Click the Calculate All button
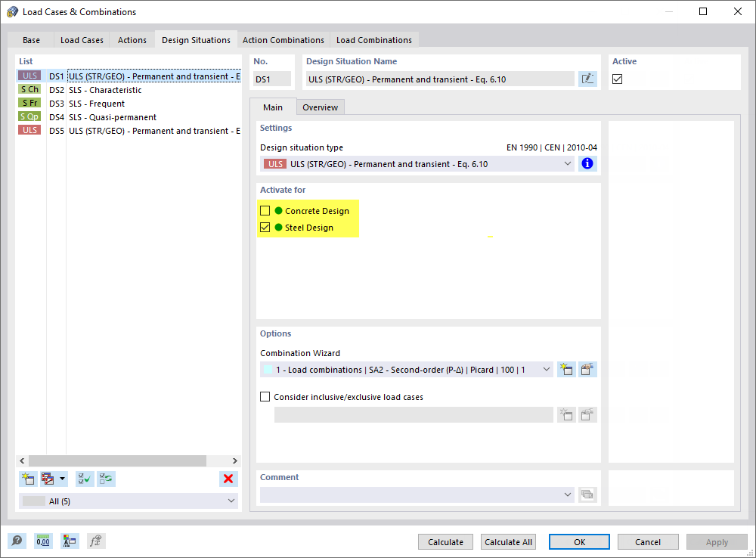The image size is (756, 558). click(x=508, y=541)
